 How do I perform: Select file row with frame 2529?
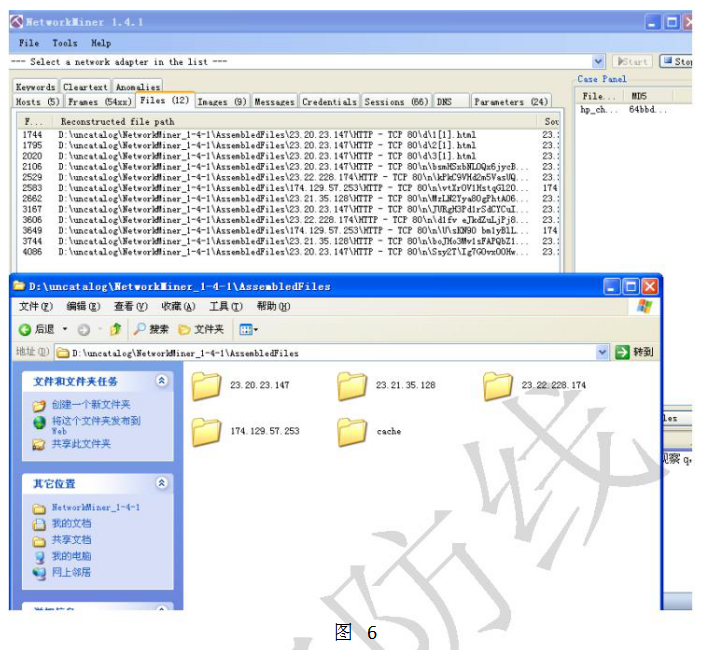(289, 177)
